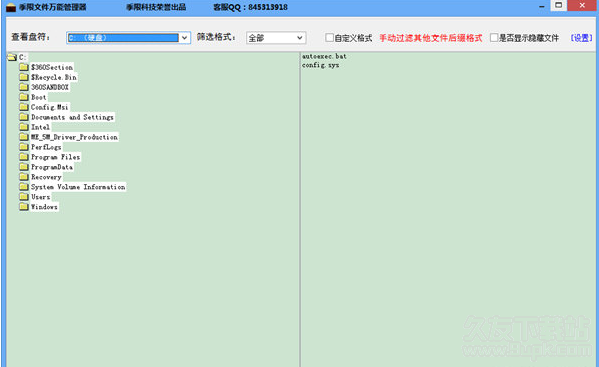Select ME_SW_Driver_Production label in tree
Screen dimensions: 599x367
coord(74,137)
